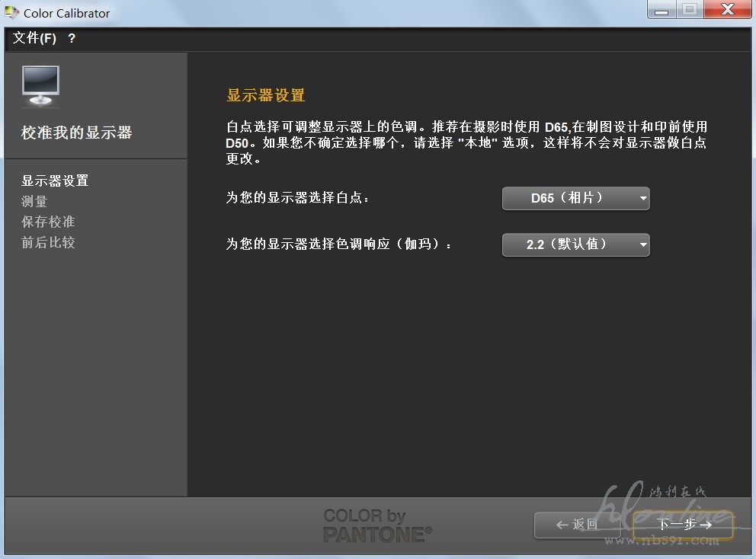Viewport: 756px width, 559px height.
Task: Click the Color Calibrator title bar icon
Action: [11, 13]
